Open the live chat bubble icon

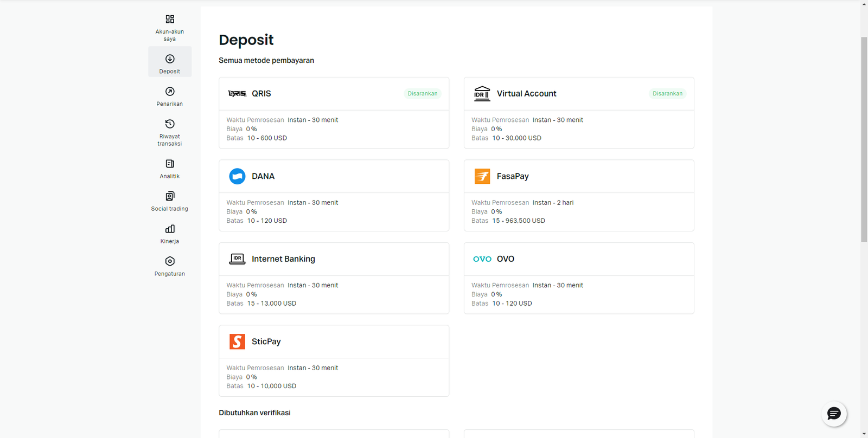tap(834, 414)
